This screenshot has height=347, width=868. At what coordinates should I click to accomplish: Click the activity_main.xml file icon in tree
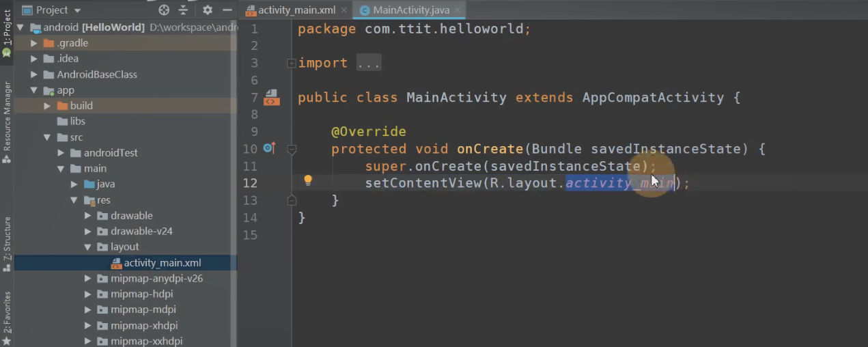click(115, 263)
